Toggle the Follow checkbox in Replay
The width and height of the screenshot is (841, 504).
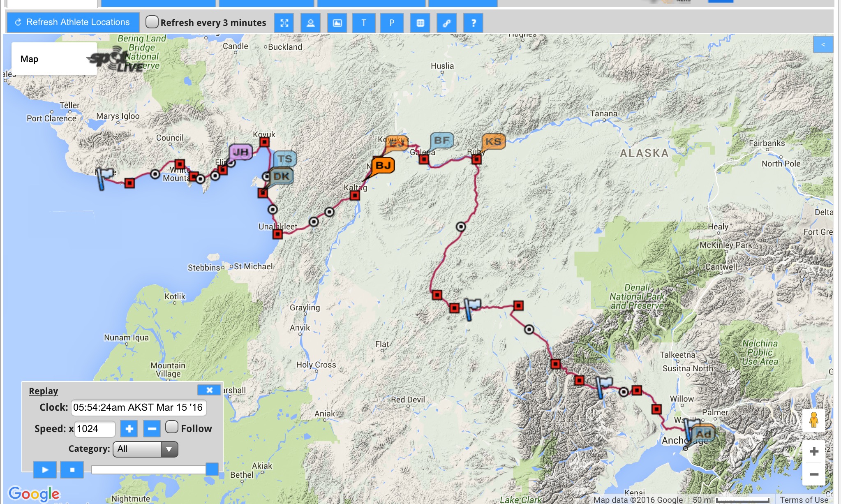[x=172, y=427]
